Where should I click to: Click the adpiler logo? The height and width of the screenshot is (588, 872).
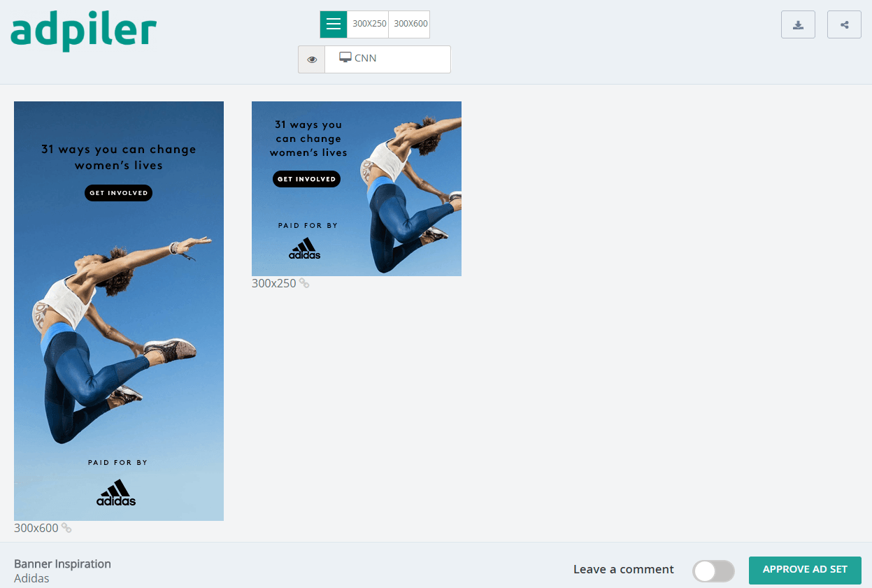(83, 31)
